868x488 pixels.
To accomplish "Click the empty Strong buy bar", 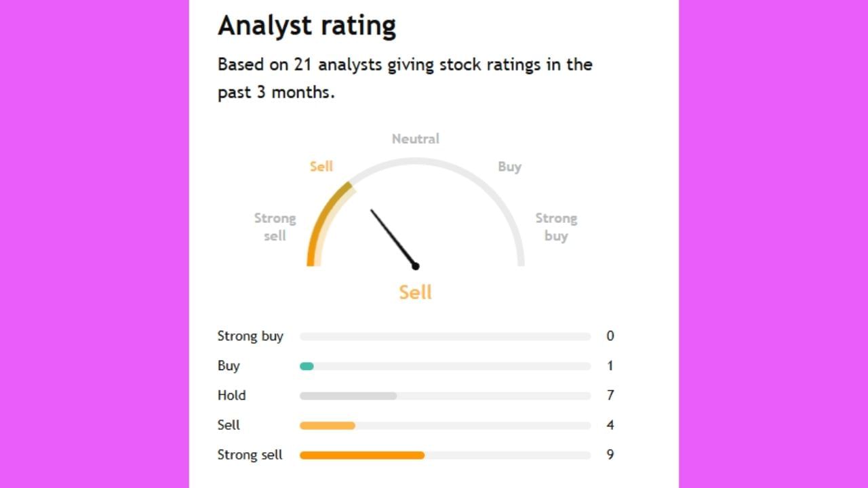I will 445,337.
